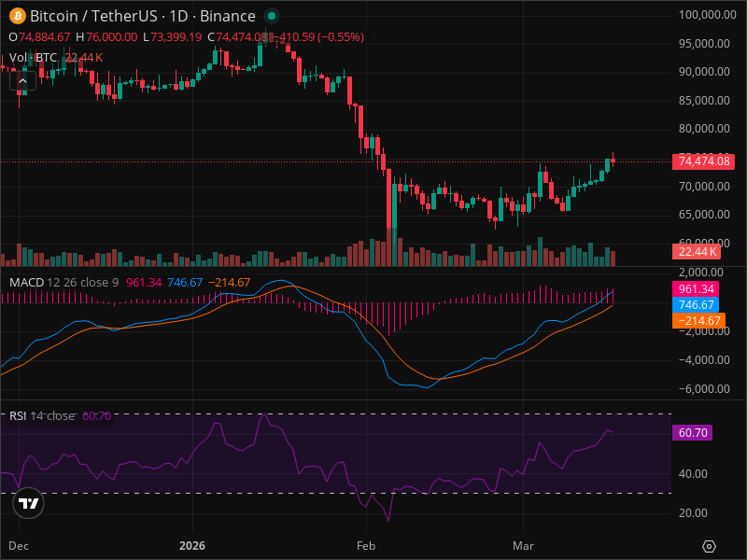Click the orange −214.67 signal label

(x=698, y=320)
